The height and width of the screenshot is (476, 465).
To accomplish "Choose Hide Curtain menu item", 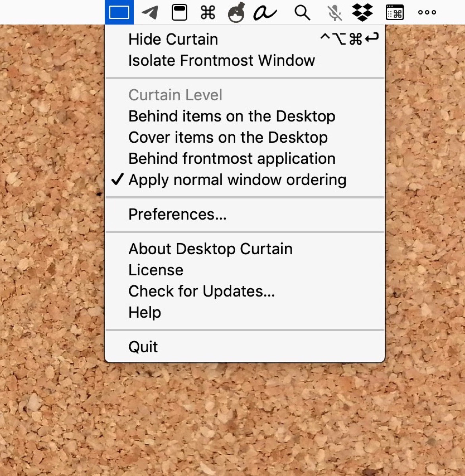I will pyautogui.click(x=173, y=39).
